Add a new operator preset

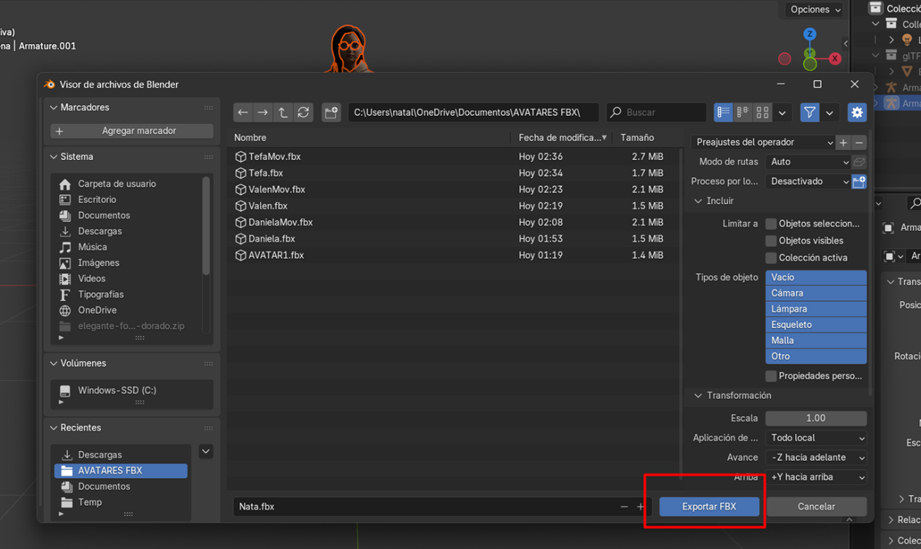[843, 142]
